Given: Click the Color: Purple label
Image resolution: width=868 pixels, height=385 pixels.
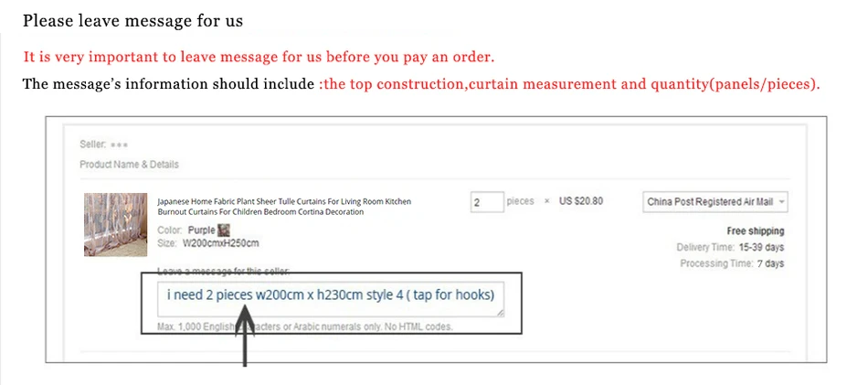Looking at the screenshot, I should [x=186, y=230].
